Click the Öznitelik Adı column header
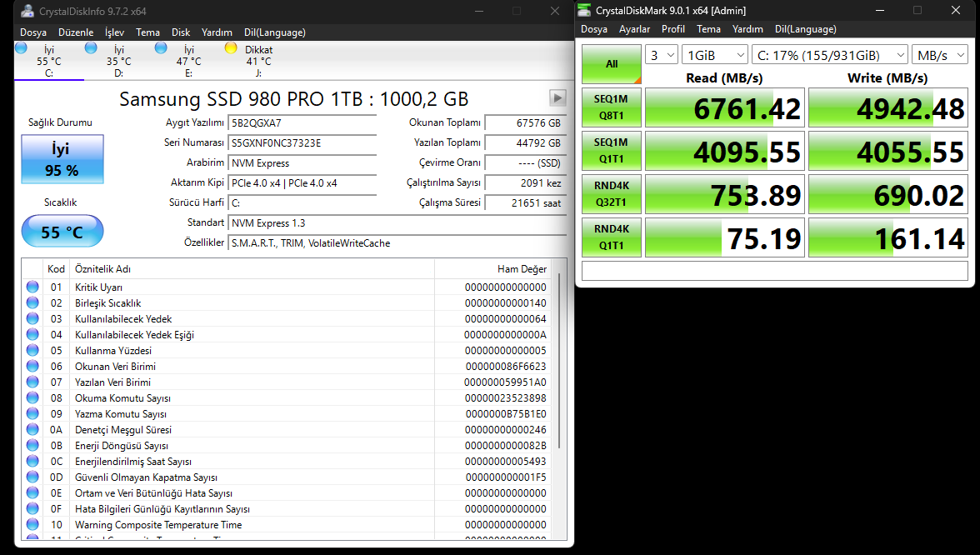The height and width of the screenshot is (555, 980). coord(252,268)
